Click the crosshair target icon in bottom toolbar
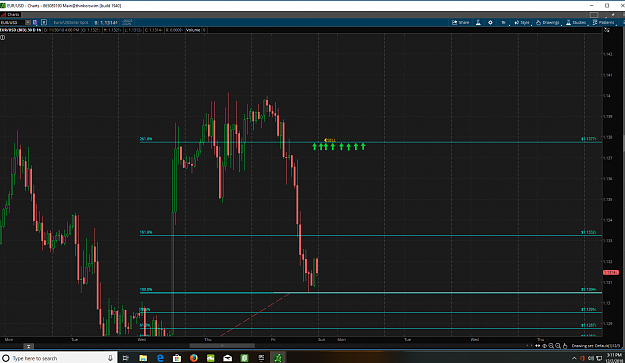 coord(544,346)
